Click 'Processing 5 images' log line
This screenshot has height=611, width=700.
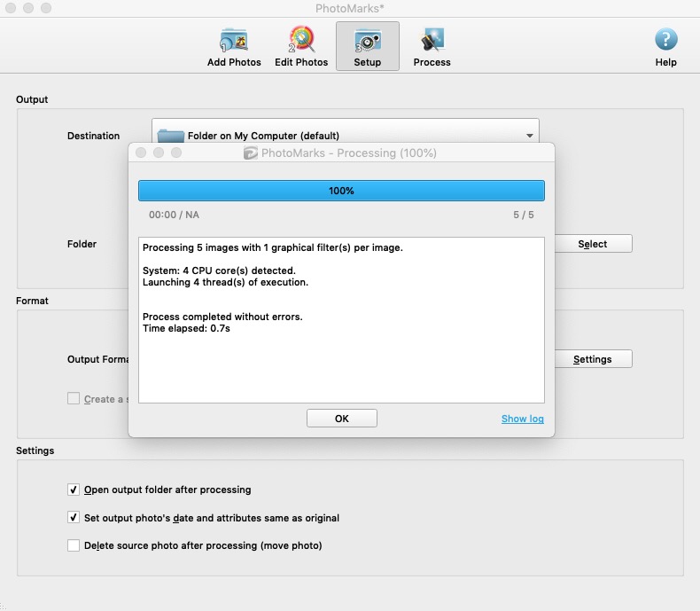click(273, 247)
